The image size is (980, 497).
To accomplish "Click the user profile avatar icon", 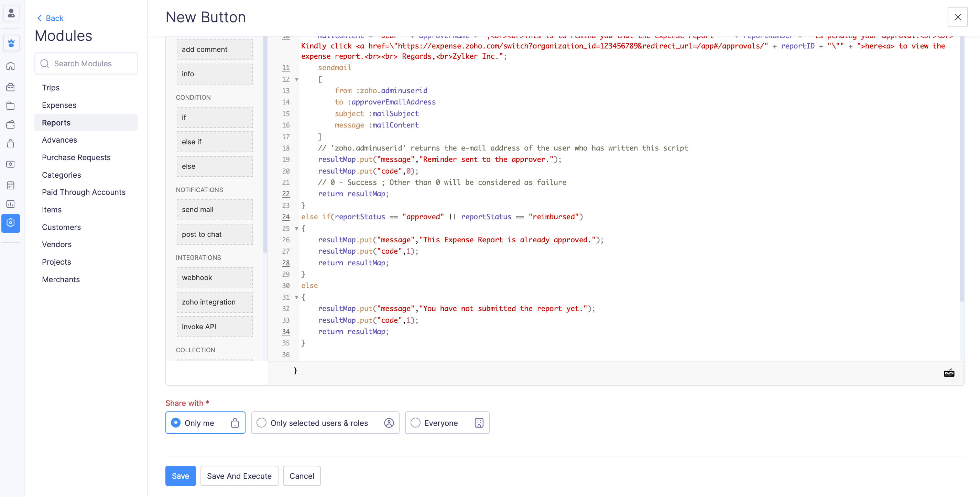I will tap(11, 13).
